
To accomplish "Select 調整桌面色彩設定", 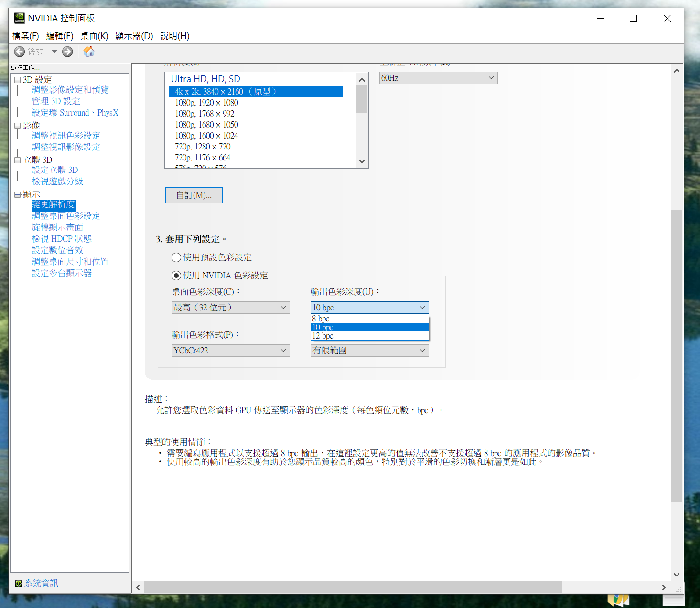I will [x=66, y=216].
